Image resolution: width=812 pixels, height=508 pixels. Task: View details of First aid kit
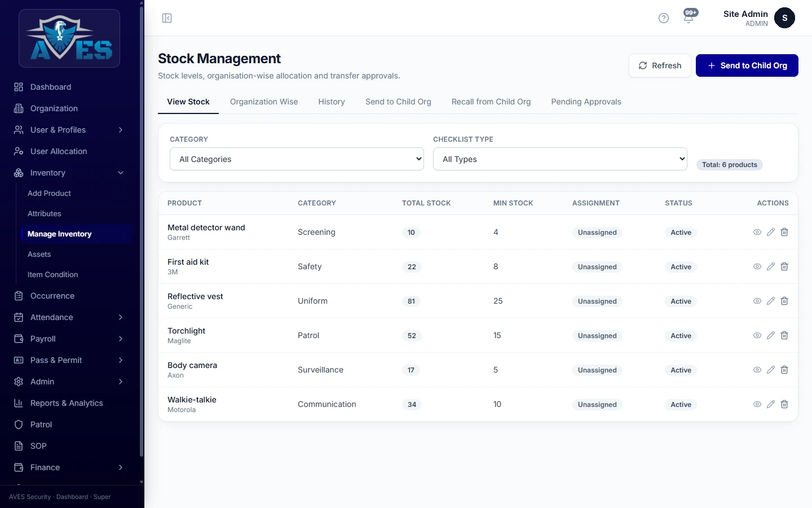click(x=757, y=266)
